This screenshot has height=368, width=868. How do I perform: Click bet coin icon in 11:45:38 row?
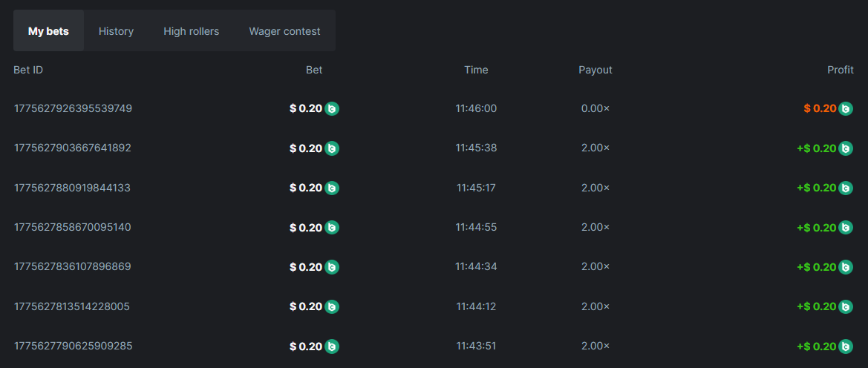click(x=332, y=148)
